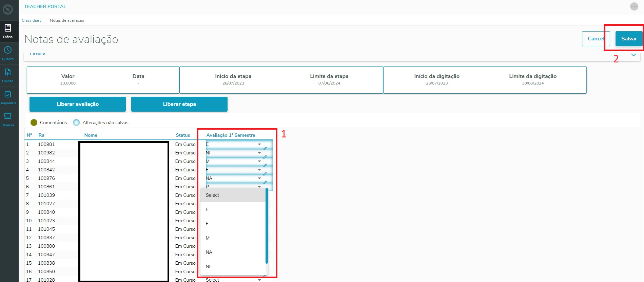The image size is (644, 282).
Task: Click the Limite da etapa date 07/06/2024
Action: coord(329,83)
